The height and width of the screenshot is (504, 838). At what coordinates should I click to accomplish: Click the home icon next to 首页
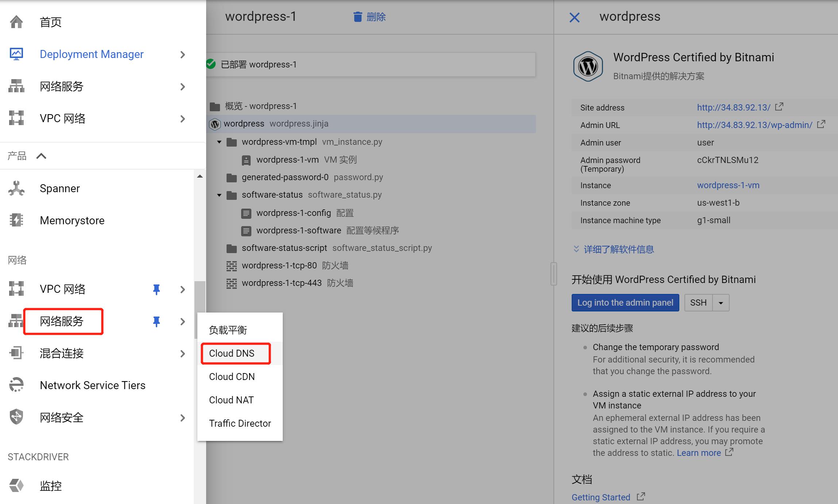[x=16, y=22]
